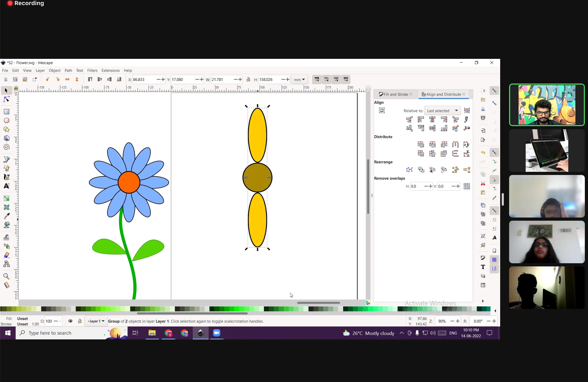Open the Extensions menu
The image size is (588, 382).
coord(110,70)
